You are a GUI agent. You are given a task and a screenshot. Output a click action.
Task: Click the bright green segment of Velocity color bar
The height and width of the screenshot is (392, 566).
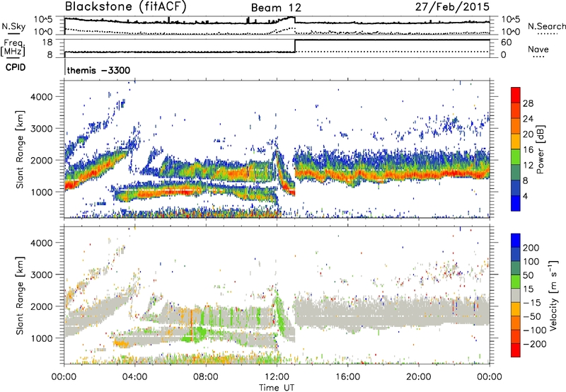click(x=516, y=282)
